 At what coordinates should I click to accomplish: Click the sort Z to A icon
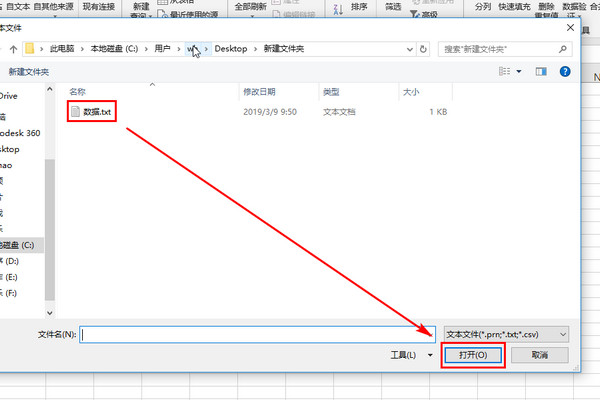click(338, 10)
